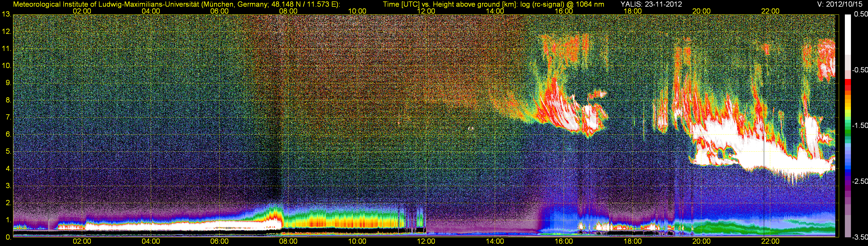Click the '02:00' label on the top time axis

pos(82,11)
